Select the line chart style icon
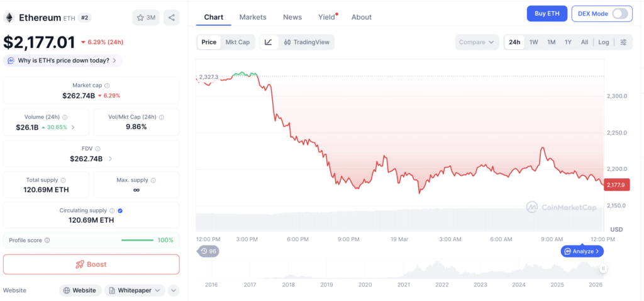The height and width of the screenshot is (301, 644). (269, 42)
